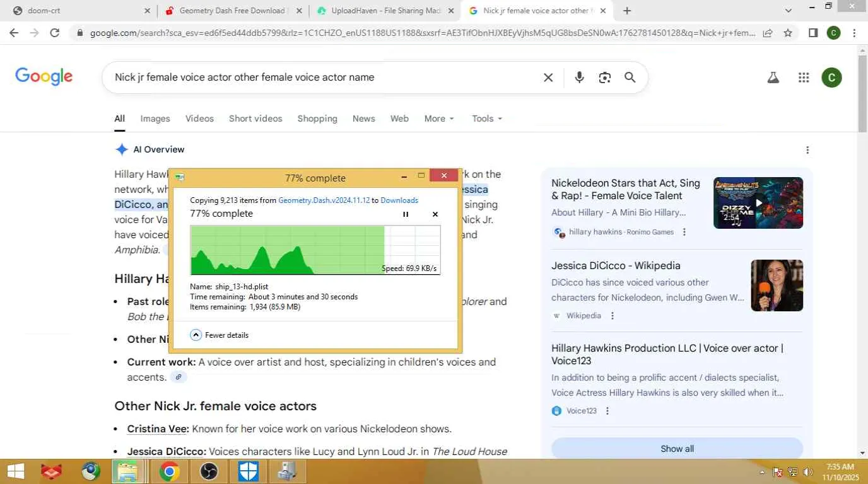Open Chrome tab search chevron
This screenshot has height=484, width=868.
click(x=789, y=11)
